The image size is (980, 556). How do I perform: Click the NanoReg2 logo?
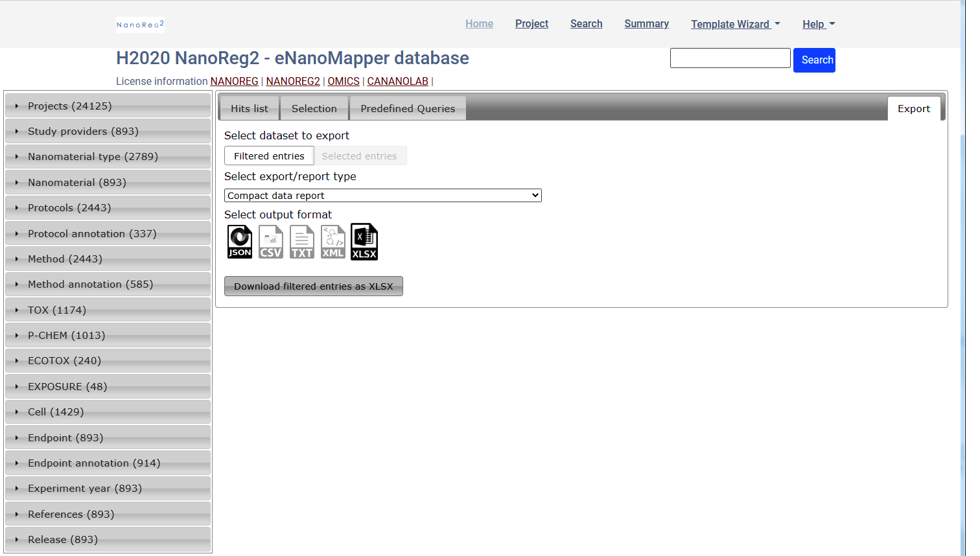(x=140, y=25)
